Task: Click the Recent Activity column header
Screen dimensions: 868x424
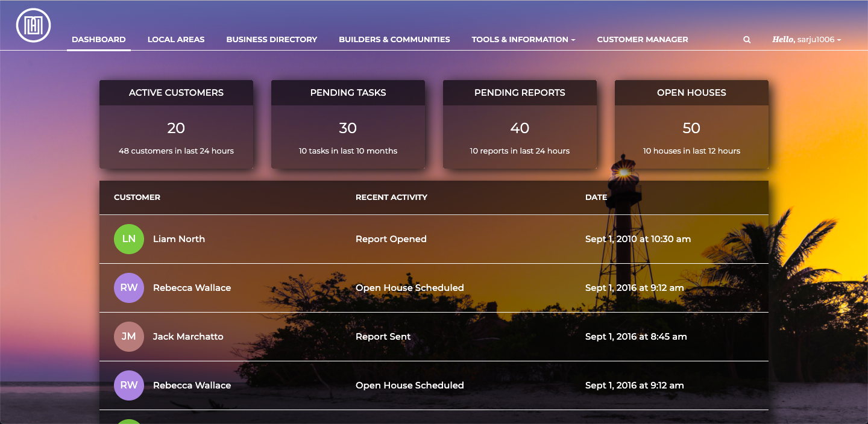Action: pos(391,197)
